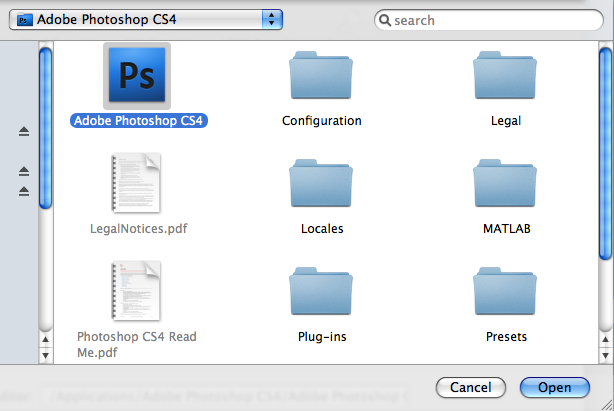The image size is (614, 411).
Task: Click the file list scroll down arrow
Action: (x=605, y=355)
